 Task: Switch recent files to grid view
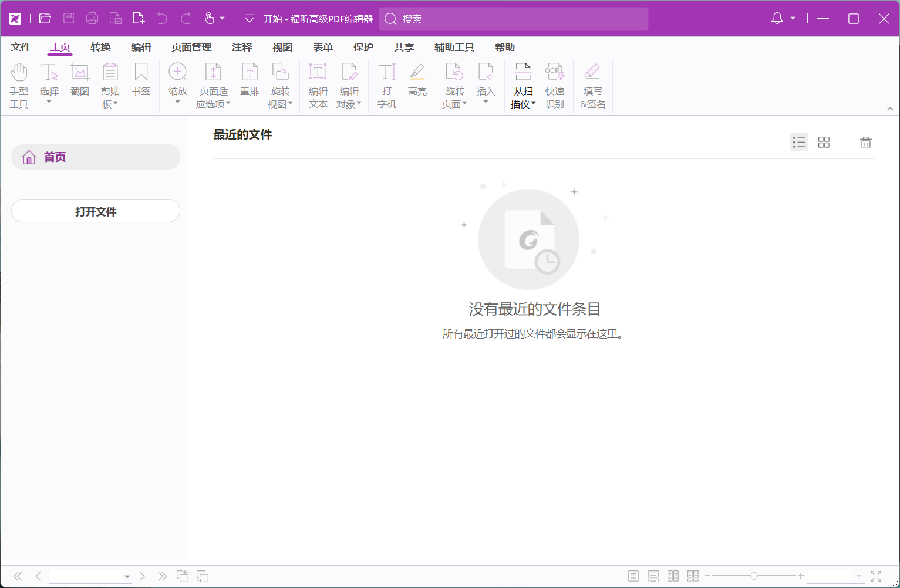(824, 142)
